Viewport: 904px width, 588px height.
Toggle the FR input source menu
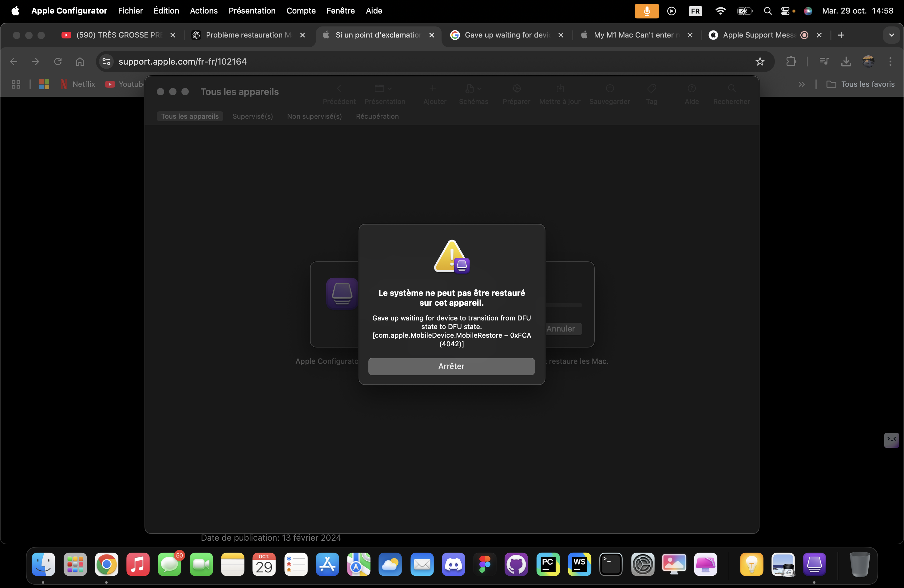(695, 11)
